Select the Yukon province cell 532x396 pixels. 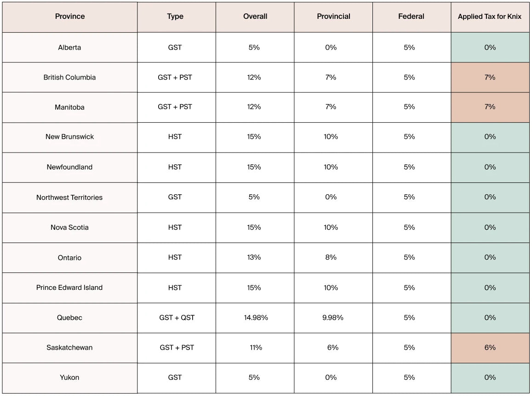pos(70,378)
